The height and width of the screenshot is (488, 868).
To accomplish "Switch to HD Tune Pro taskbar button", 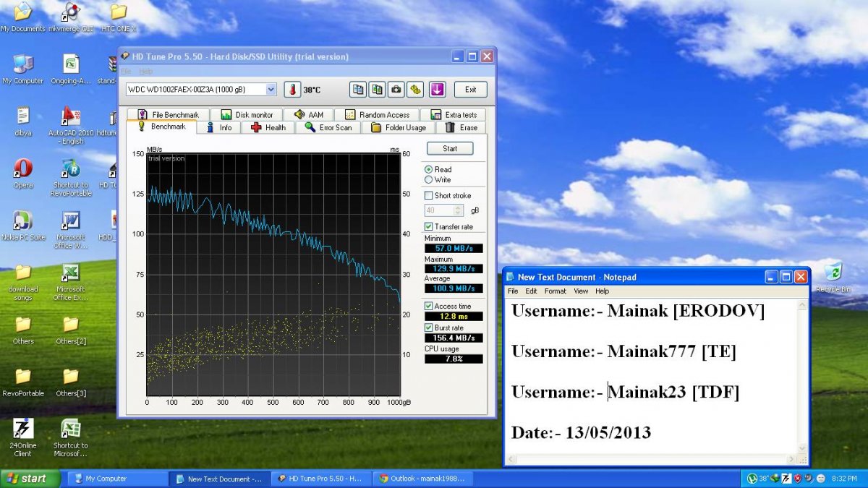I will point(321,479).
